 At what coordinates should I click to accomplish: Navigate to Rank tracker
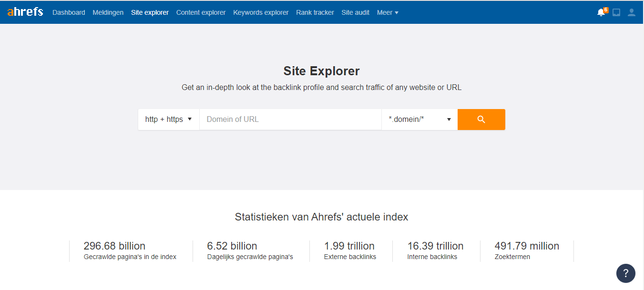pyautogui.click(x=315, y=12)
